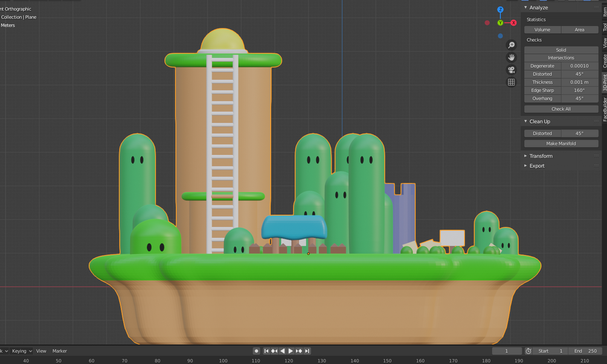Expand the Transform panel
Image resolution: width=607 pixels, height=364 pixels.
pos(525,156)
